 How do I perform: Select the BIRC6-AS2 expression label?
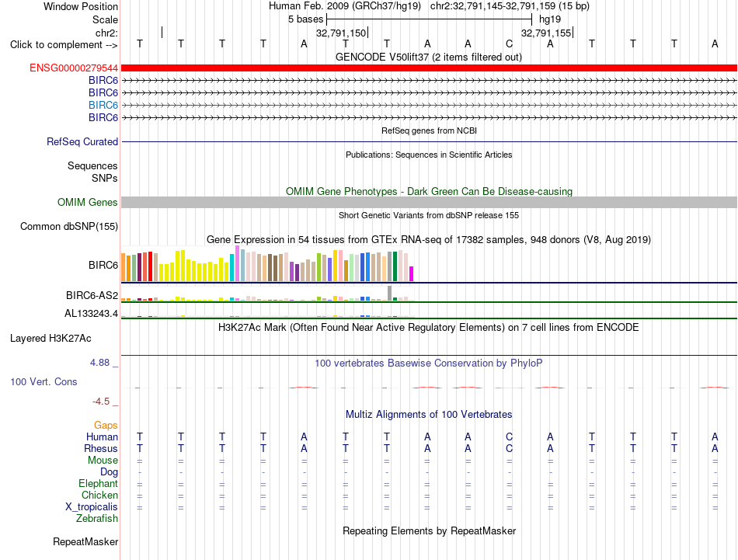(92, 295)
